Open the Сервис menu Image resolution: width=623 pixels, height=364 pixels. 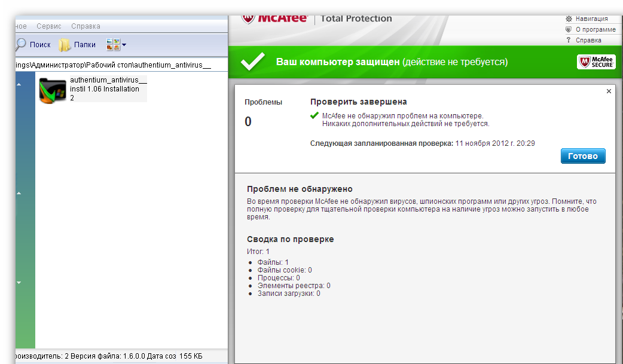coord(48,26)
